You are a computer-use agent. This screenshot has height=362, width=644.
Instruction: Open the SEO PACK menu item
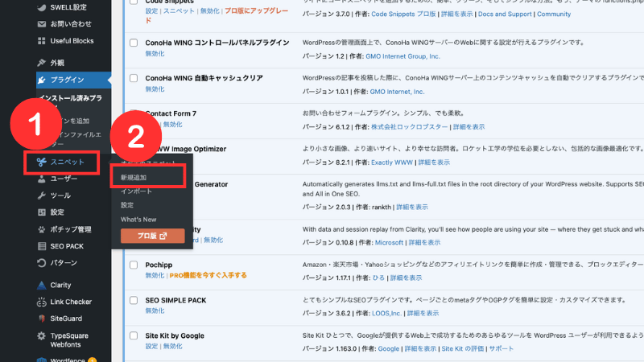pyautogui.click(x=67, y=246)
